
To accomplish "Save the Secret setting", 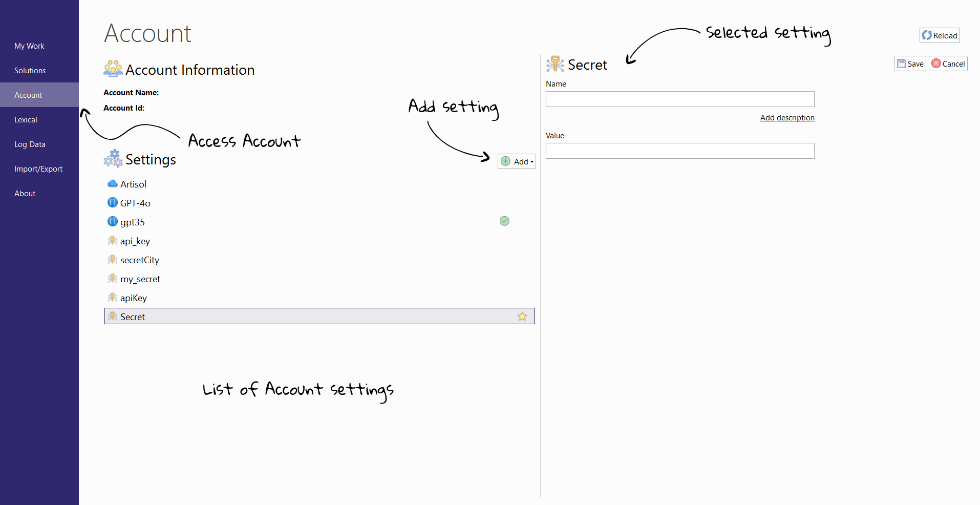I will coord(909,64).
